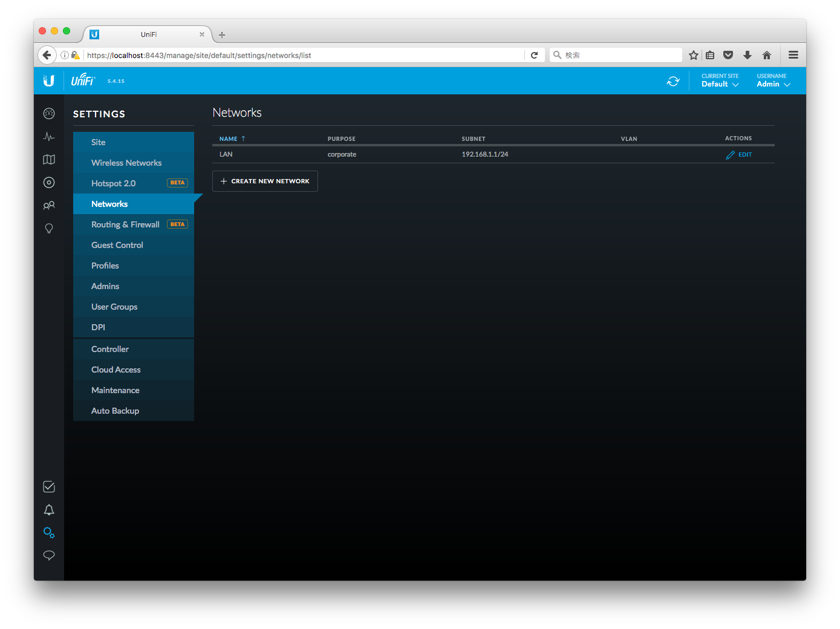Open the Events checkmark calendar icon
Image resolution: width=840 pixels, height=629 pixels.
tap(49, 487)
